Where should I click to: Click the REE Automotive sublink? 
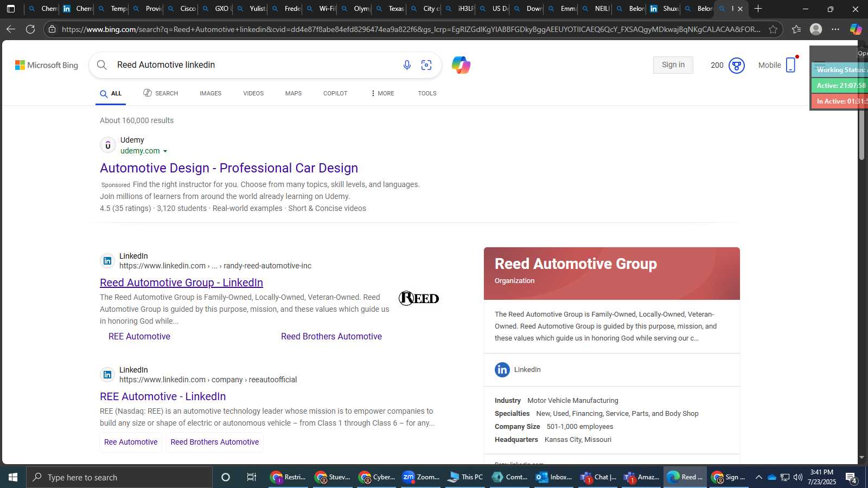click(x=139, y=337)
